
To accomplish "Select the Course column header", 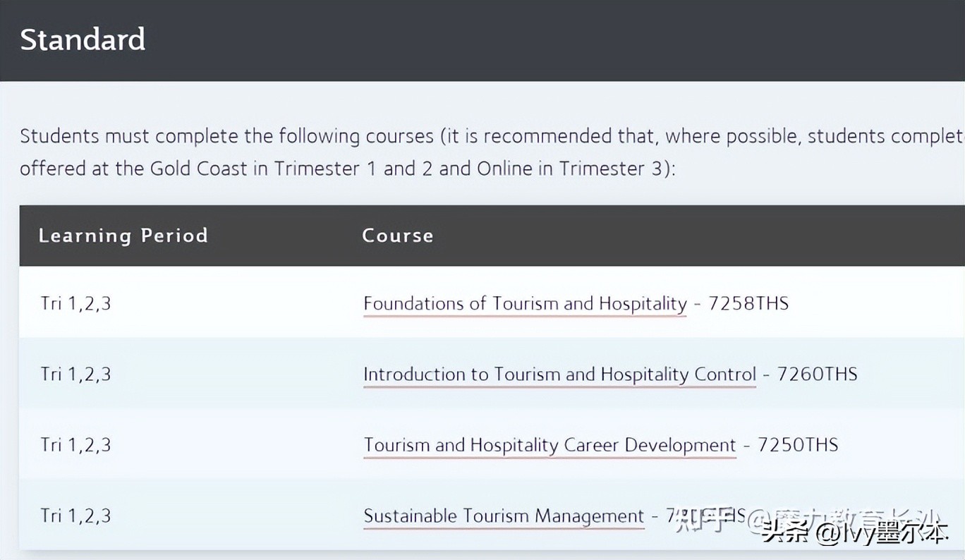I will tap(397, 236).
